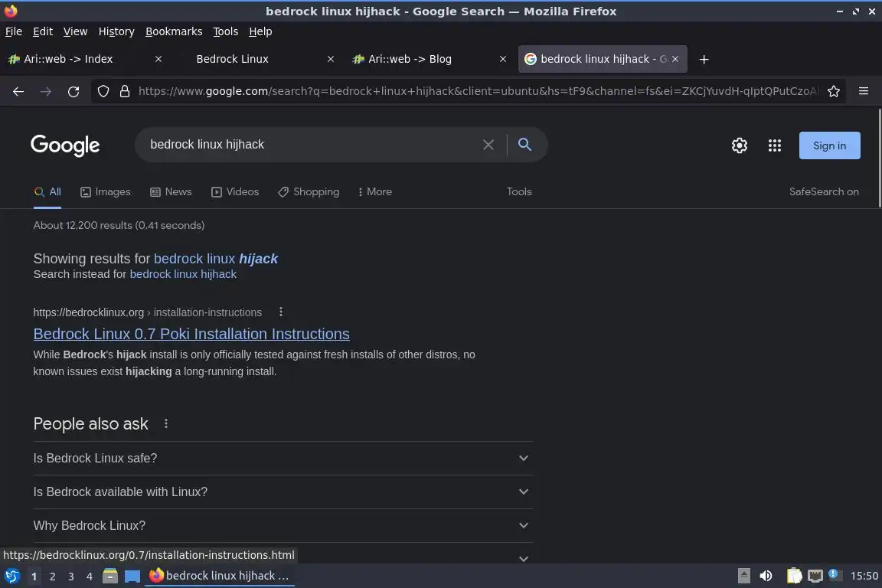Click the Firefox URL address bar
Viewport: 882px width, 588px height.
tap(478, 91)
